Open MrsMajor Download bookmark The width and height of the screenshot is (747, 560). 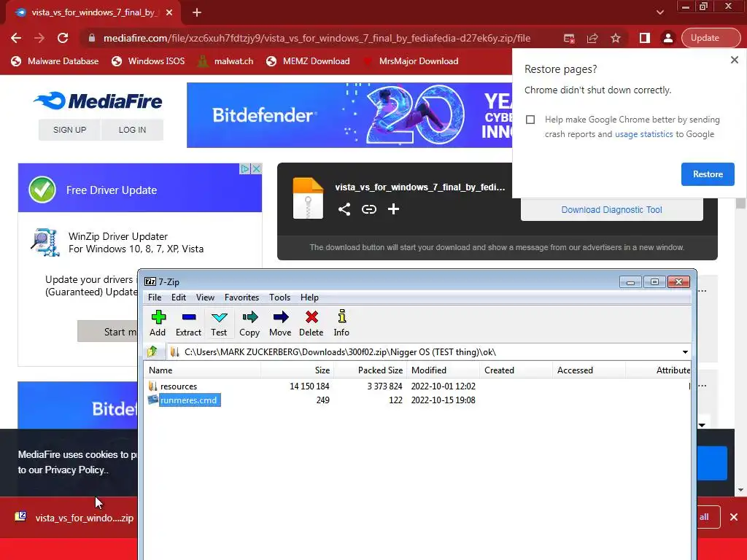pyautogui.click(x=411, y=61)
